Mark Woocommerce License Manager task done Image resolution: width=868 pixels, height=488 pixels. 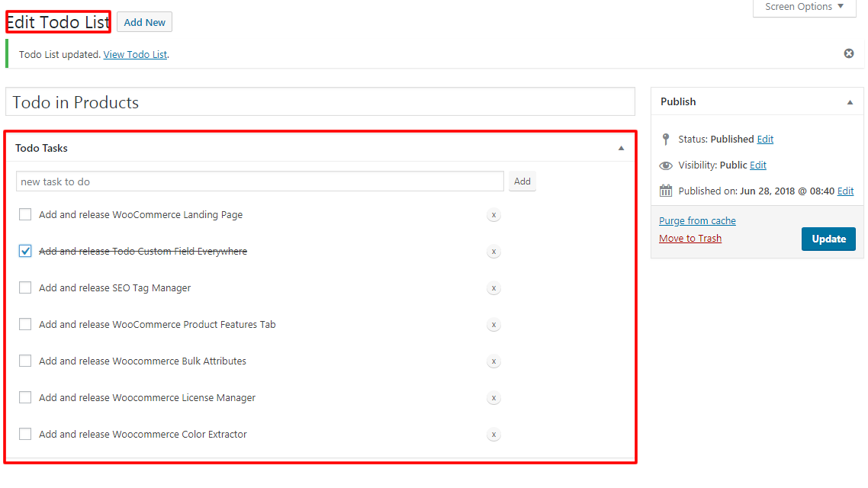[25, 397]
